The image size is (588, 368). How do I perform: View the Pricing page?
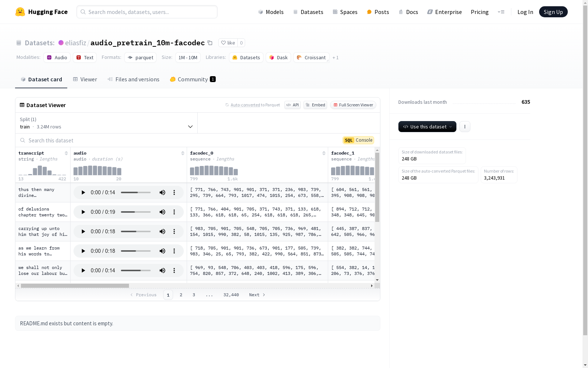click(480, 12)
